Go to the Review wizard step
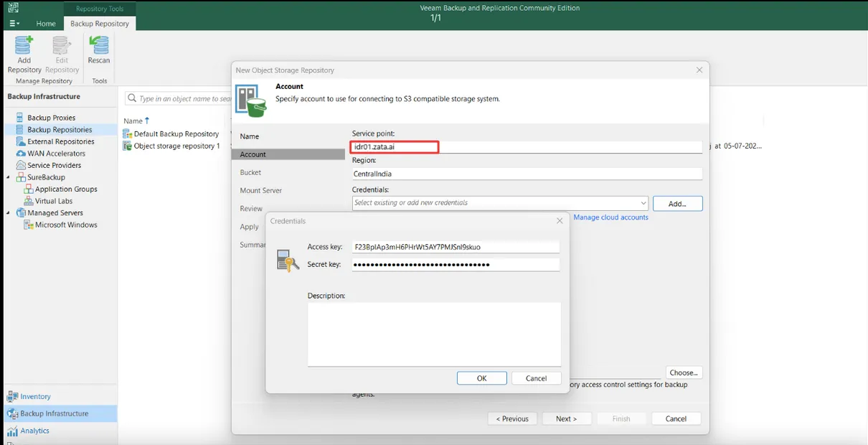 [251, 208]
